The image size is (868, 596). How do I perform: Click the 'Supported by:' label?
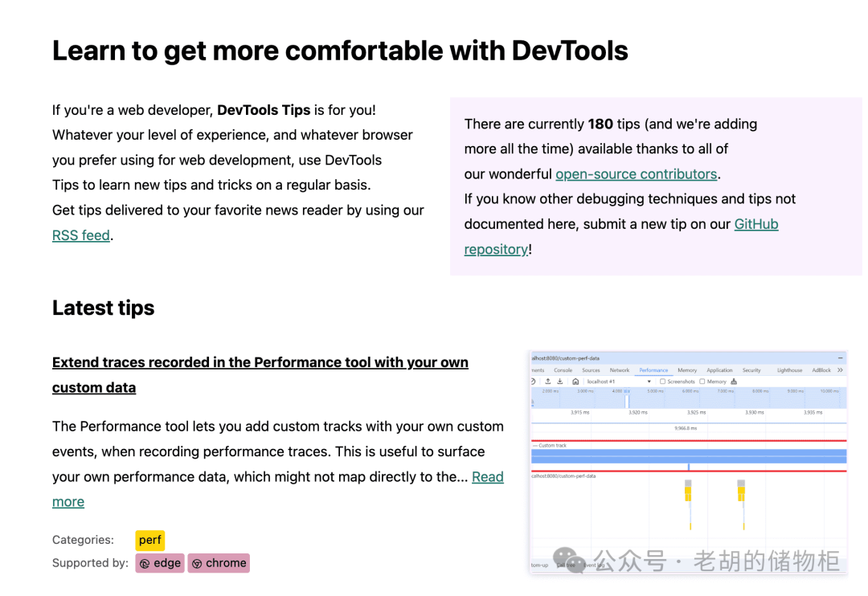pyautogui.click(x=90, y=563)
